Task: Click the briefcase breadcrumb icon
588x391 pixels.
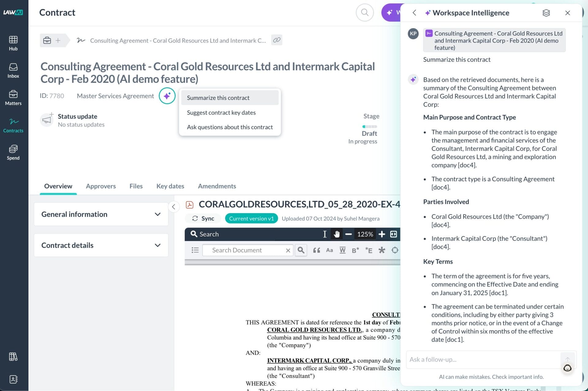Action: click(47, 40)
